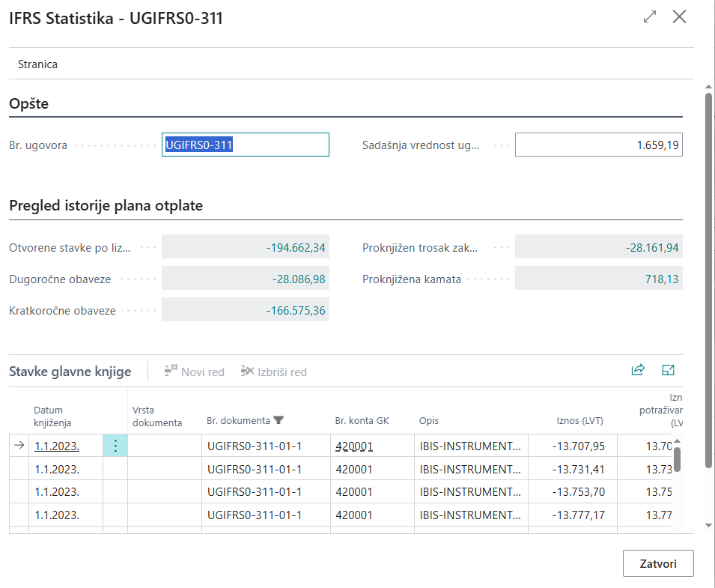Image resolution: width=715 pixels, height=588 pixels.
Task: Click the Opis column header
Action: coord(429,420)
